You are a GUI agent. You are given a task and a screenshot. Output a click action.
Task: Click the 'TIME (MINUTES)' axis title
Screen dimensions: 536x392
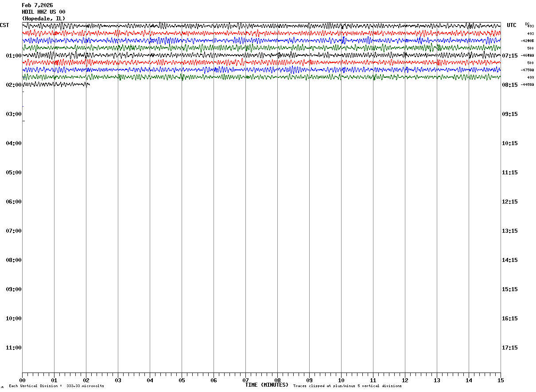click(267, 385)
